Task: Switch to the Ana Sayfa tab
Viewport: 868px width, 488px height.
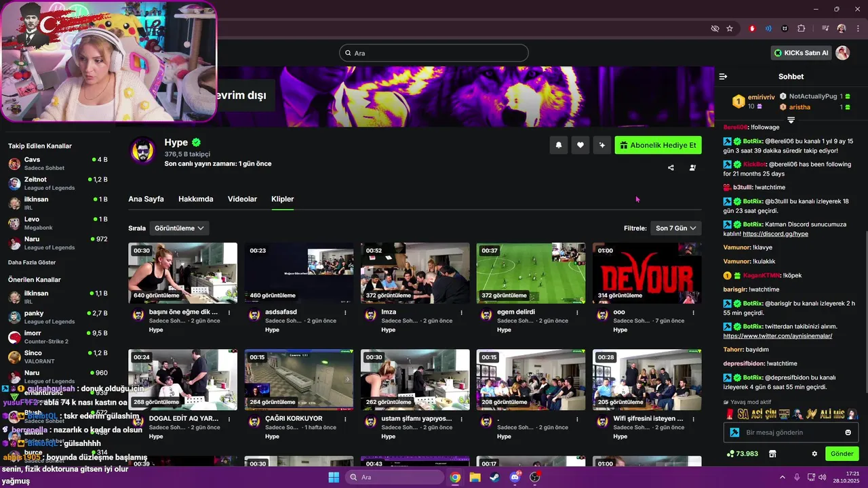Action: coord(146,199)
